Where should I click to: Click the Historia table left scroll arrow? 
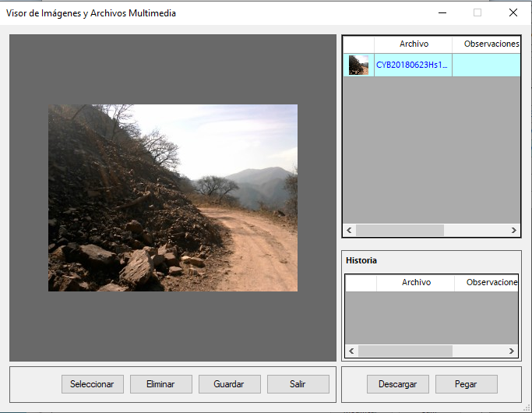click(x=351, y=351)
